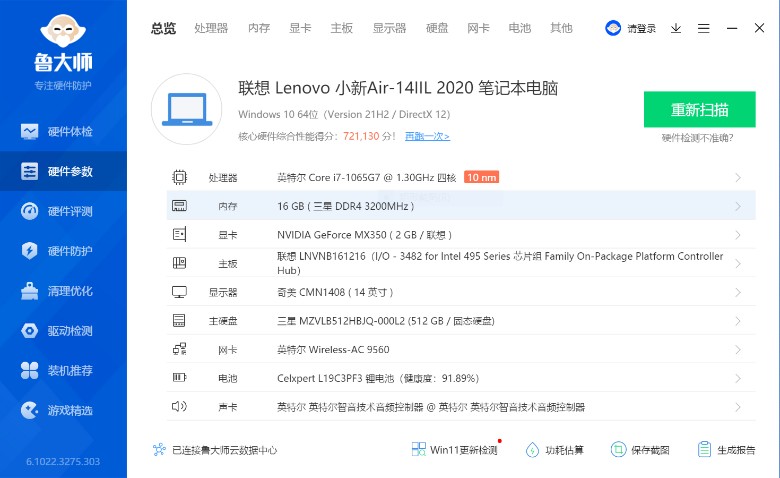Click NVIDIA GeForce MX350 text

pos(364,235)
